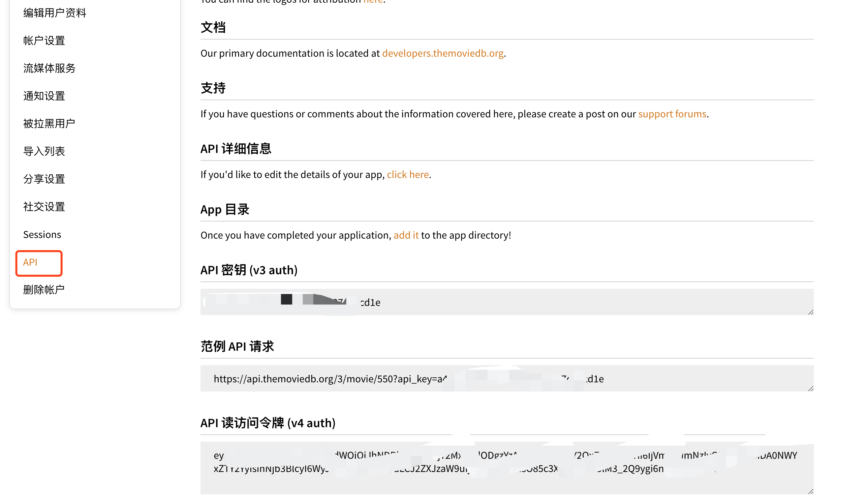Screen dimensions: 868x499
Task: Click 'click here' to edit app details
Action: click(408, 174)
